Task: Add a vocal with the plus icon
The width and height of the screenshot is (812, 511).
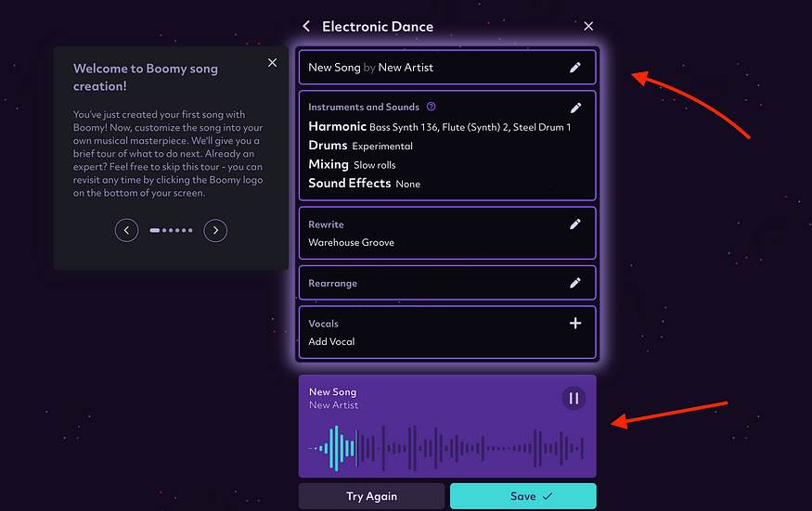Action: [575, 323]
